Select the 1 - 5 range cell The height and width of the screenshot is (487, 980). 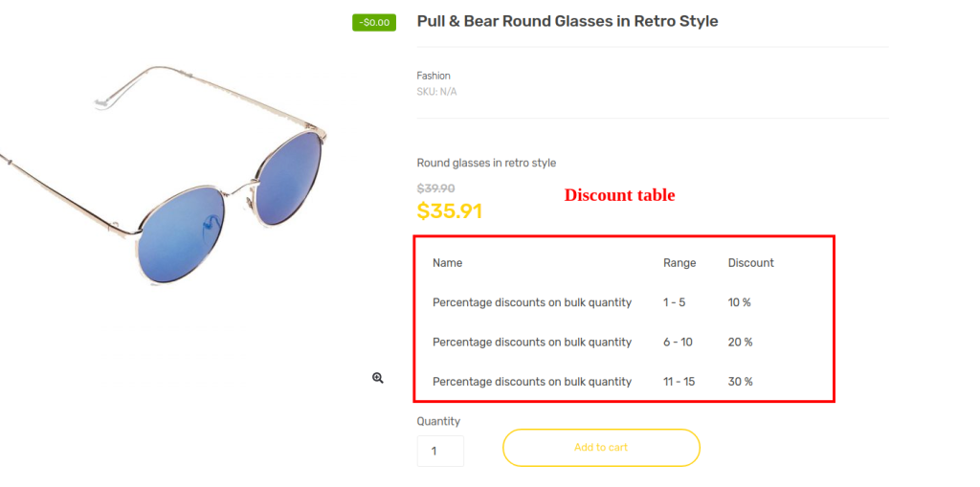[x=674, y=302]
